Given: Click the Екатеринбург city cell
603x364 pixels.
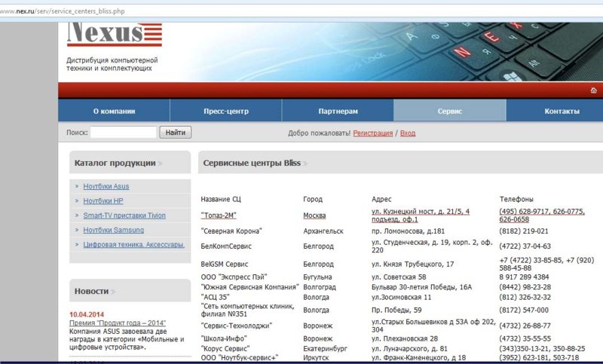Looking at the screenshot, I should (x=325, y=348).
